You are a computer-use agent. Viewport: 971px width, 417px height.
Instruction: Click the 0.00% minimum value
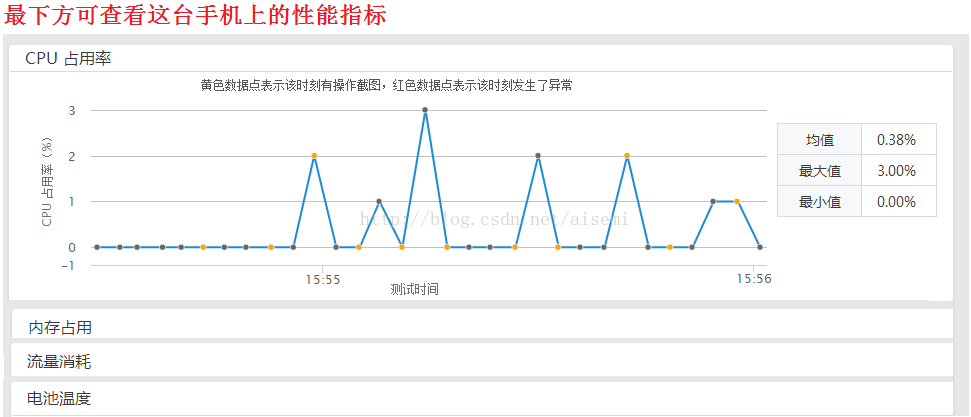[x=896, y=201]
